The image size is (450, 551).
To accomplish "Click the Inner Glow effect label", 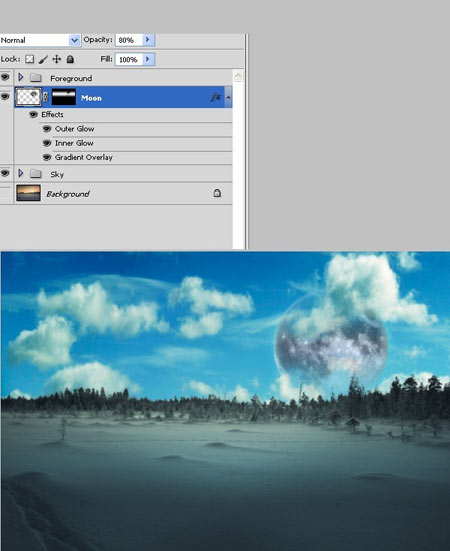I will pyautogui.click(x=74, y=143).
